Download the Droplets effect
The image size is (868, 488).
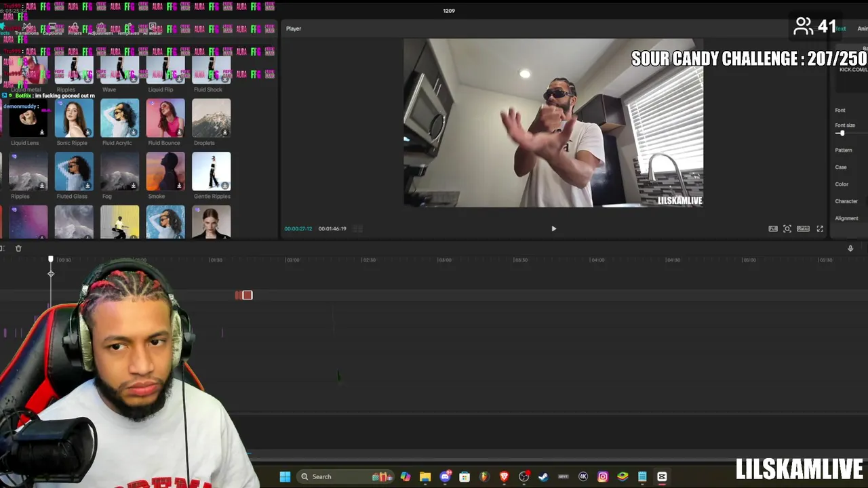(224, 132)
